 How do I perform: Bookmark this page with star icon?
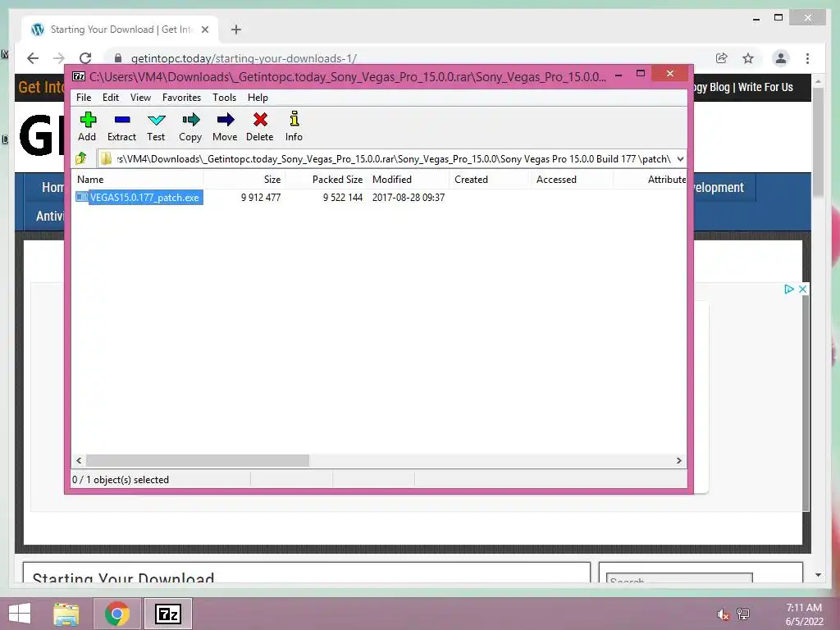click(748, 58)
